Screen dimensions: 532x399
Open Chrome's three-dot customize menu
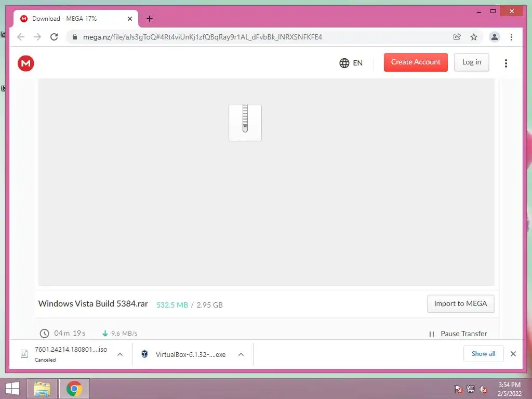coord(511,37)
